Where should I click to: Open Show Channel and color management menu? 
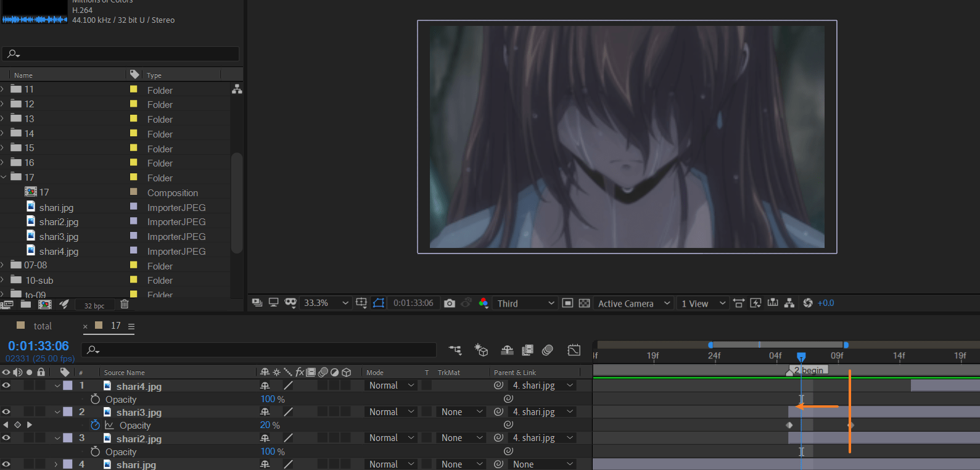484,303
